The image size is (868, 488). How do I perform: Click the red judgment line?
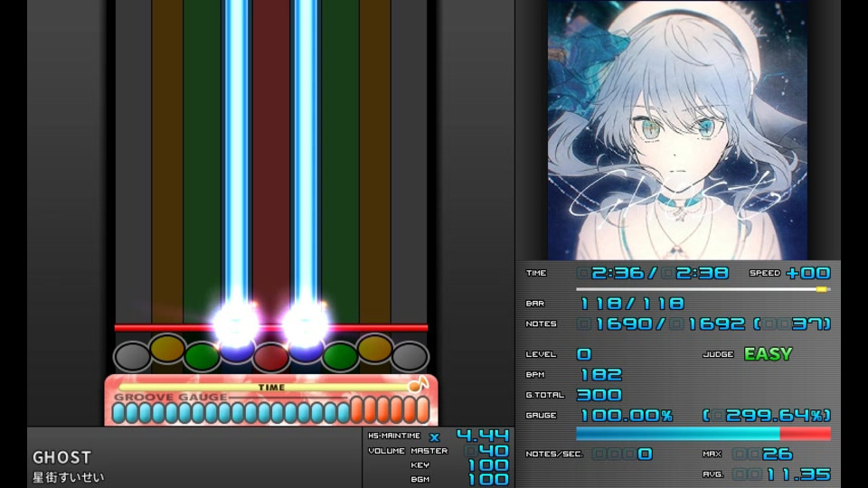270,327
